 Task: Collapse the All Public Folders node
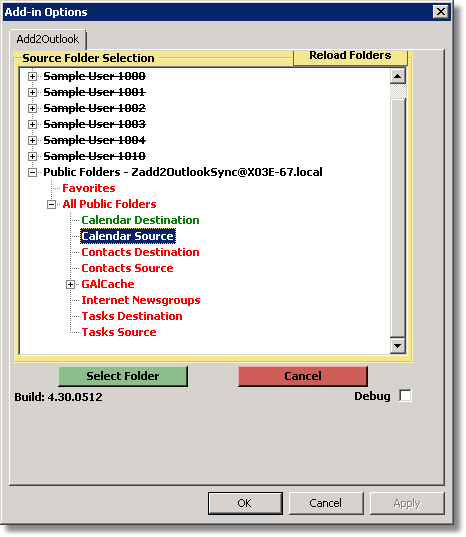pos(51,204)
